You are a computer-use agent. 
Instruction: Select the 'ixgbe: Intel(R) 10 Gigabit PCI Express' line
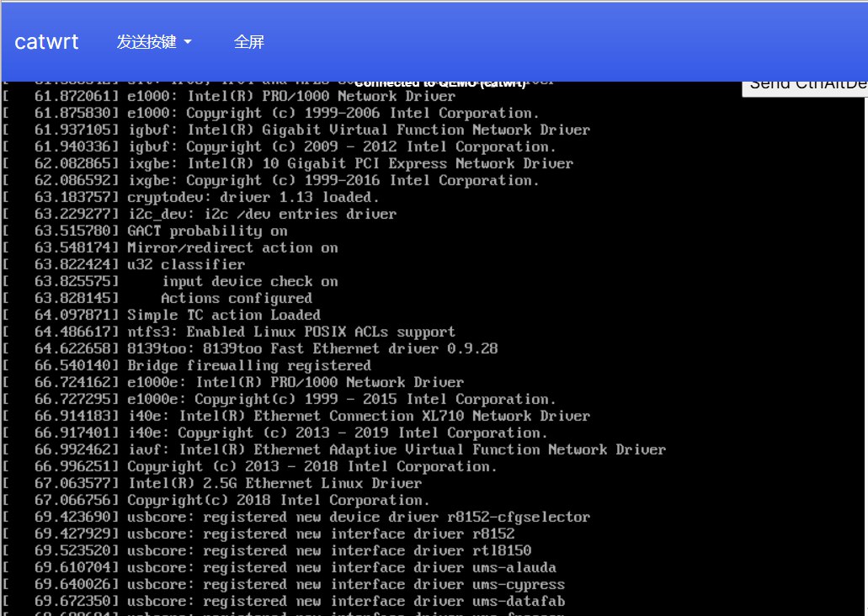click(288, 164)
